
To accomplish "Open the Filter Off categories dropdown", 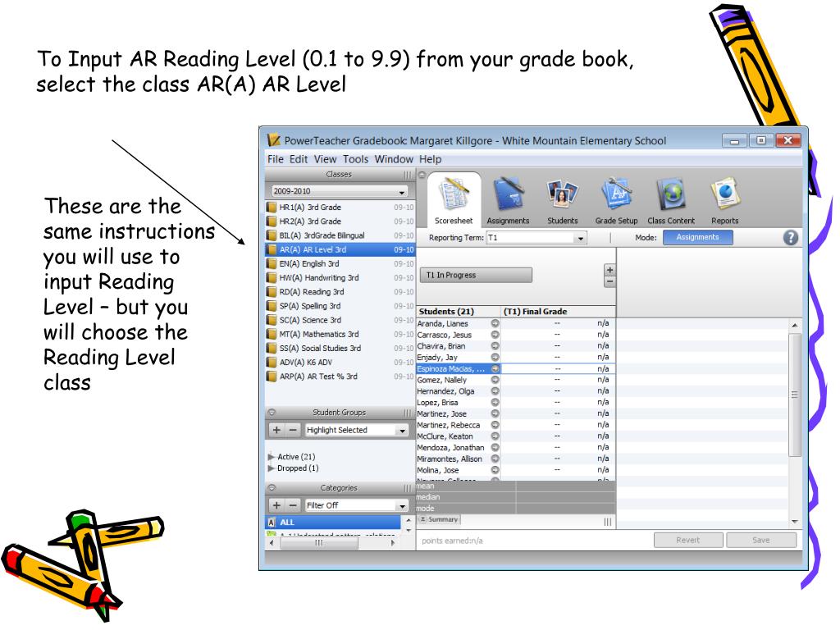I will (356, 505).
